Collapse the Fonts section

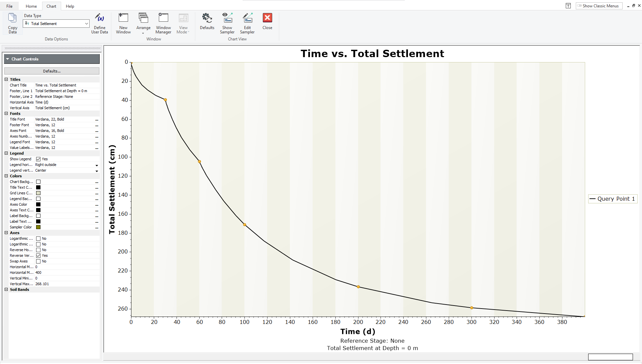(x=6, y=114)
